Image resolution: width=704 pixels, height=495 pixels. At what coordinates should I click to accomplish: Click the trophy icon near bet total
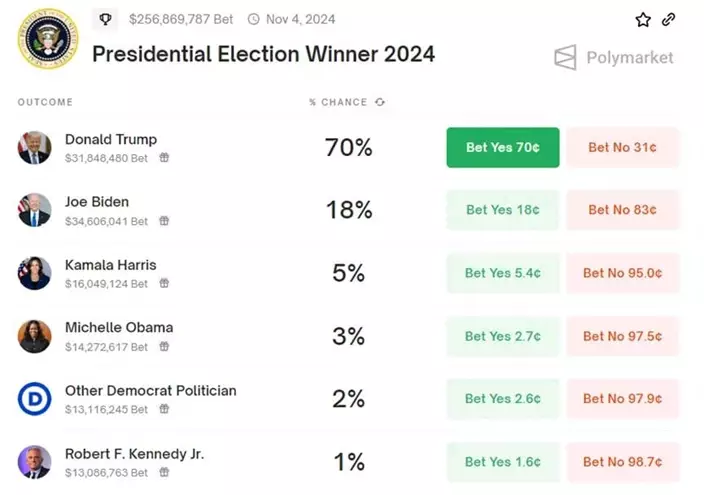pyautogui.click(x=106, y=19)
